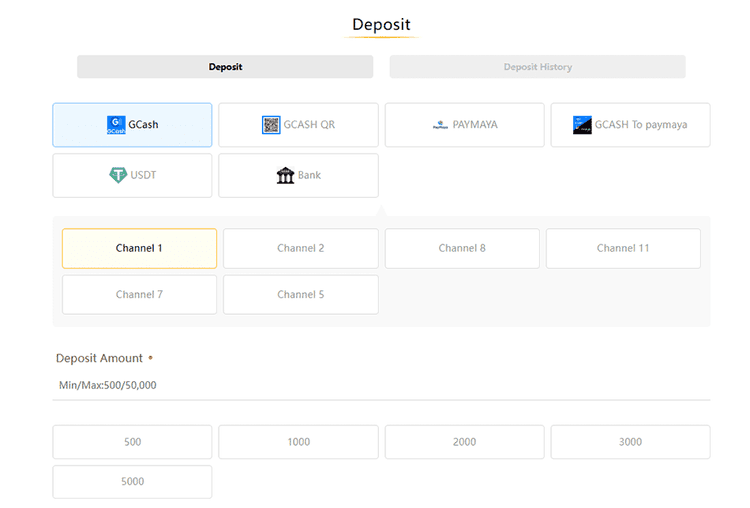The height and width of the screenshot is (508, 750).
Task: Open the Deposit tab
Action: point(225,66)
